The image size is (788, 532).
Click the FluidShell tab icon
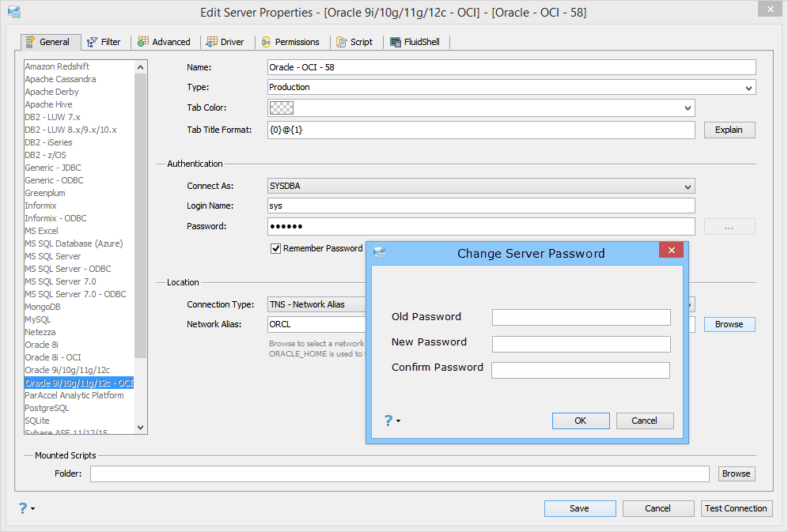pyautogui.click(x=396, y=42)
